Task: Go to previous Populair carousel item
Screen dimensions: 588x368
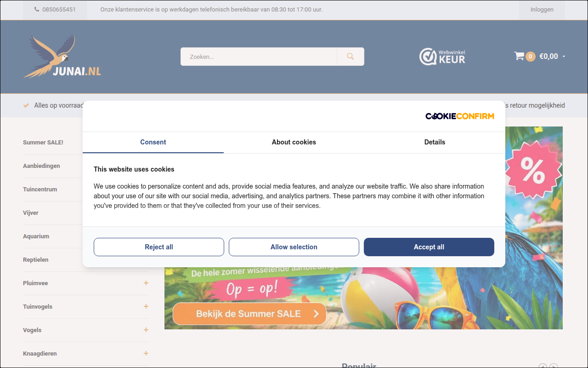Action: [543, 367]
